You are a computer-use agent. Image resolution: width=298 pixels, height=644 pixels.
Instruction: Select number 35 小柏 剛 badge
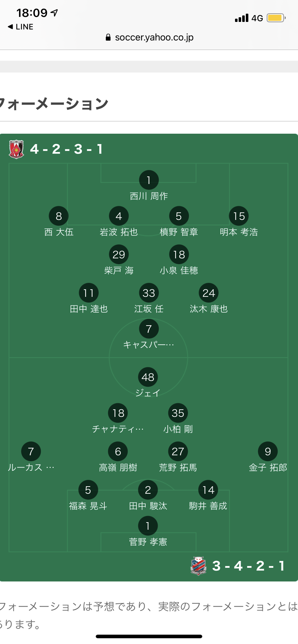[x=178, y=413]
